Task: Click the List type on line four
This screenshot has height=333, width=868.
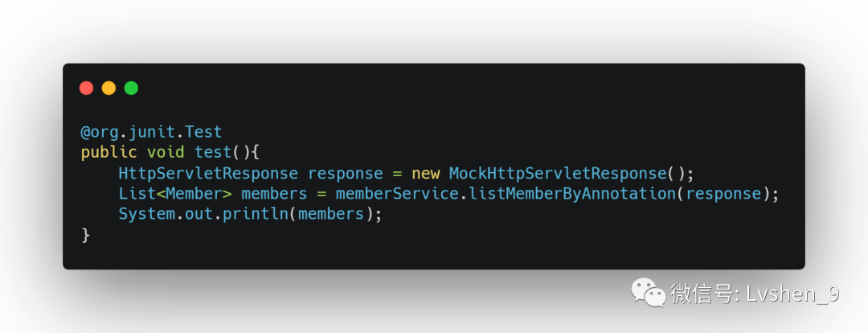Action: click(x=137, y=193)
